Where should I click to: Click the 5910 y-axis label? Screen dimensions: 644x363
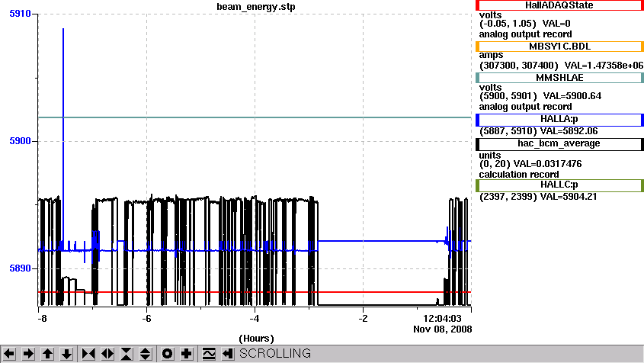click(20, 14)
